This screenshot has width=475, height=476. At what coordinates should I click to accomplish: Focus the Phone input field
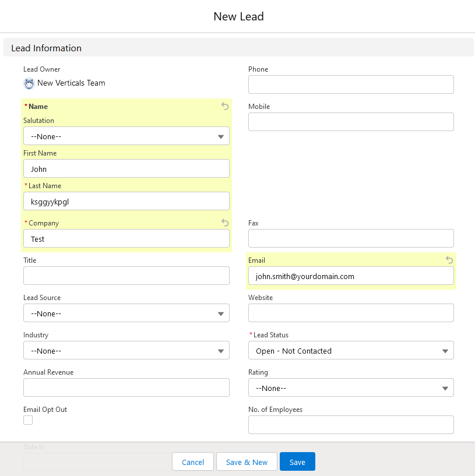(351, 84)
